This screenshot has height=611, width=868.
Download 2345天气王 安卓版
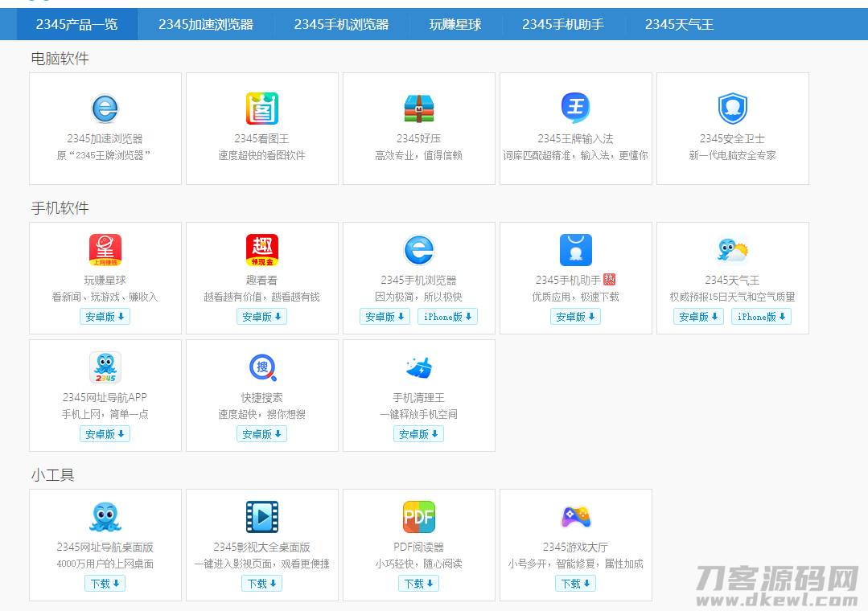(x=698, y=317)
